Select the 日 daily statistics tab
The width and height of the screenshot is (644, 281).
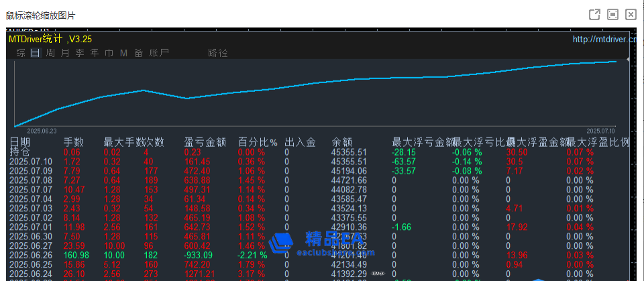pyautogui.click(x=36, y=52)
